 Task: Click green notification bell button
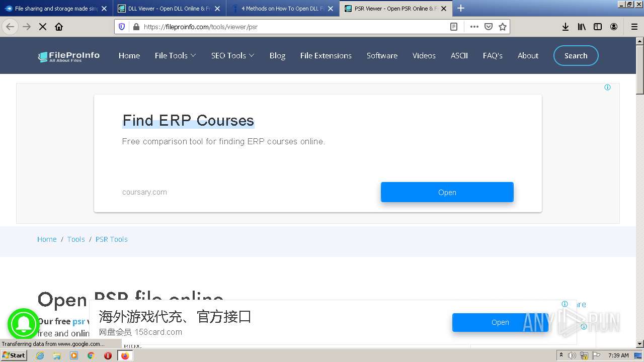click(23, 324)
